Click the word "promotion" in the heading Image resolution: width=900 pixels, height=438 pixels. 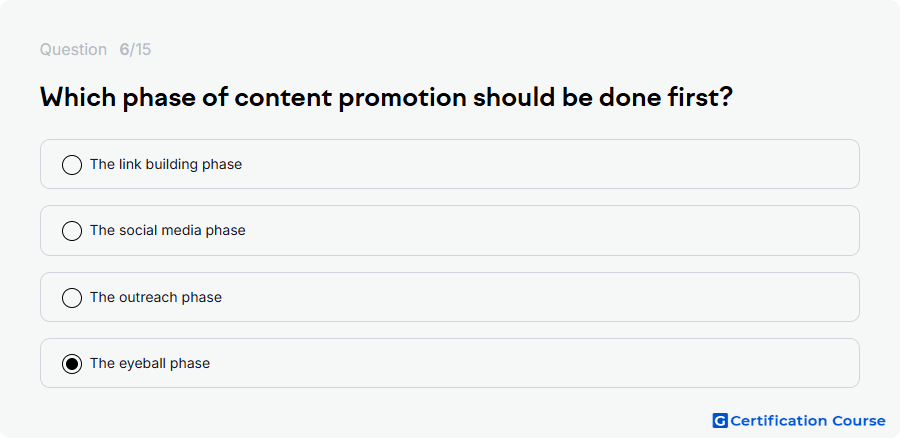pyautogui.click(x=402, y=99)
